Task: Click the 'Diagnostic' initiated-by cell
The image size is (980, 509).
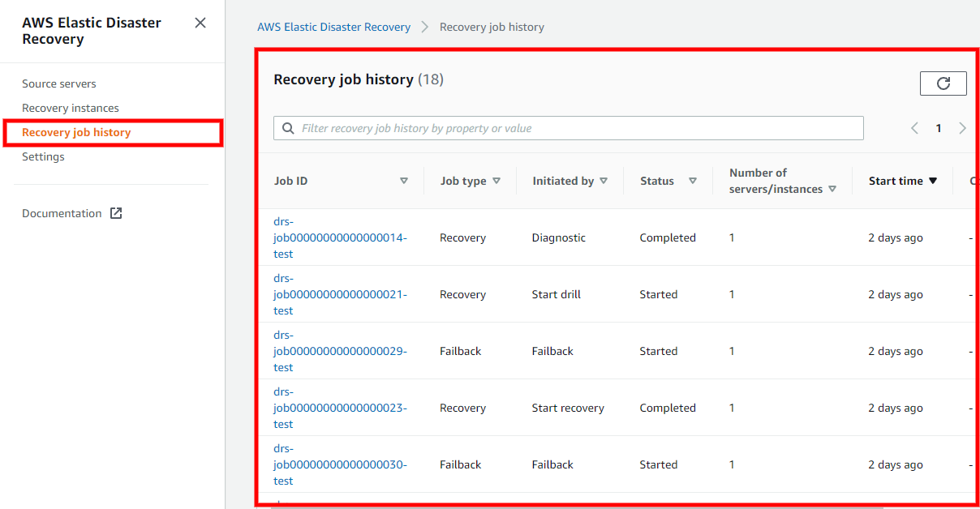Action: click(559, 237)
